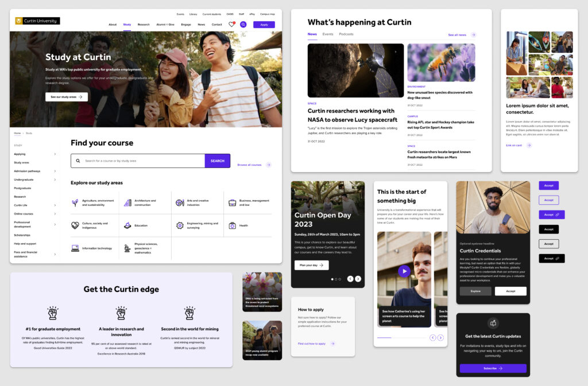The image size is (588, 386).
Task: Select the first carousel dot indicator
Action: (332, 279)
